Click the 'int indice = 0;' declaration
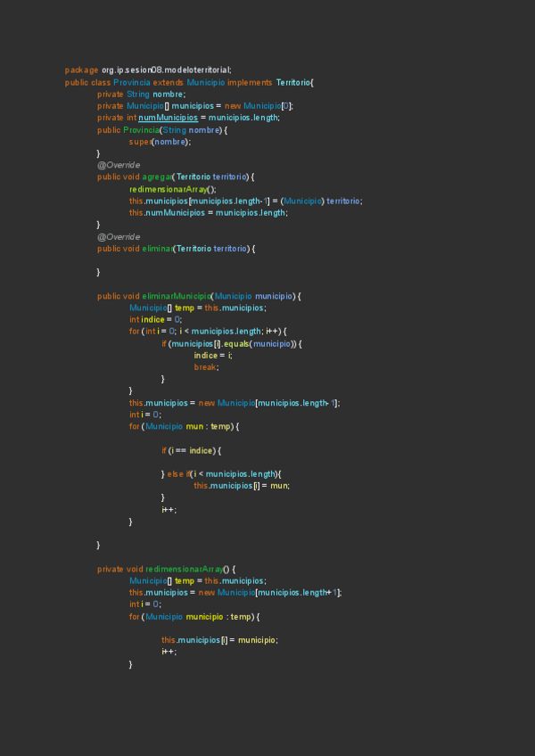535x756 pixels. coord(155,320)
